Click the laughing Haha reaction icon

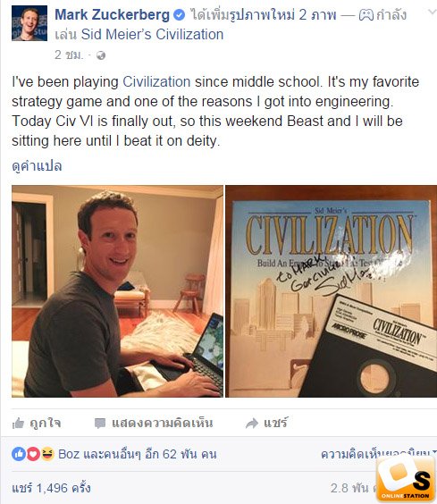[x=47, y=454]
